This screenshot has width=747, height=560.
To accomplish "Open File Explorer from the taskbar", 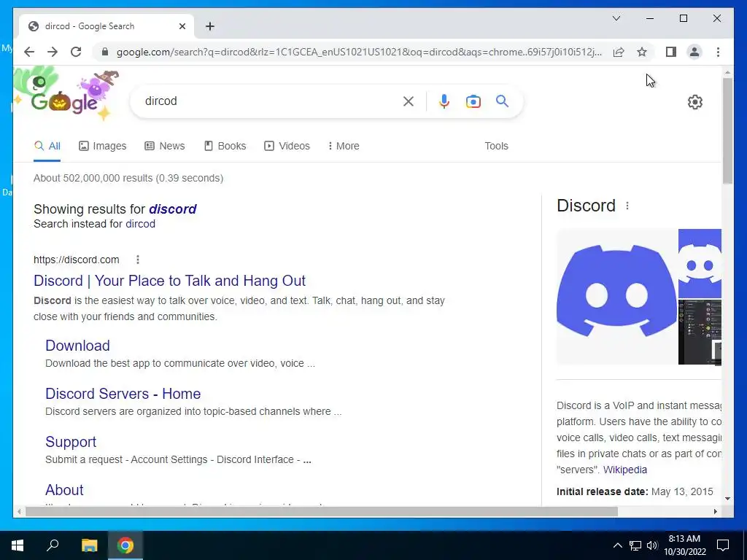I will pos(89,545).
